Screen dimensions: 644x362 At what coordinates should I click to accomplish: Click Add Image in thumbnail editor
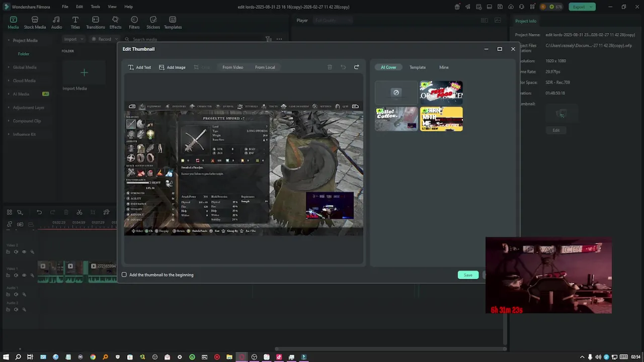[x=172, y=67]
